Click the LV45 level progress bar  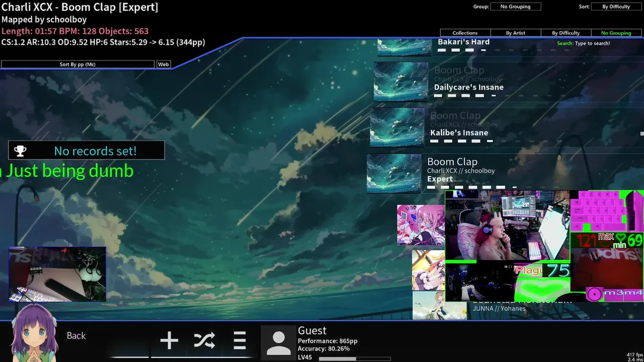355,359
